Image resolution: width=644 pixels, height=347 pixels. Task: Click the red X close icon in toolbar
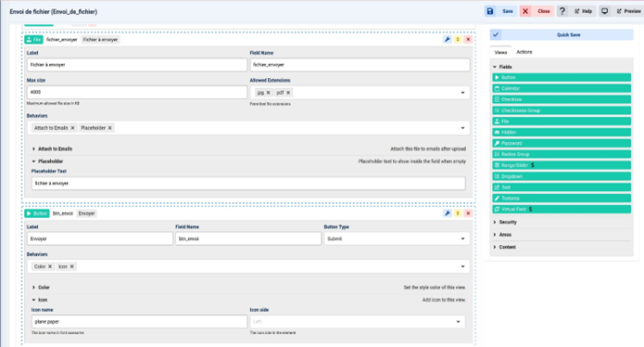tap(525, 11)
